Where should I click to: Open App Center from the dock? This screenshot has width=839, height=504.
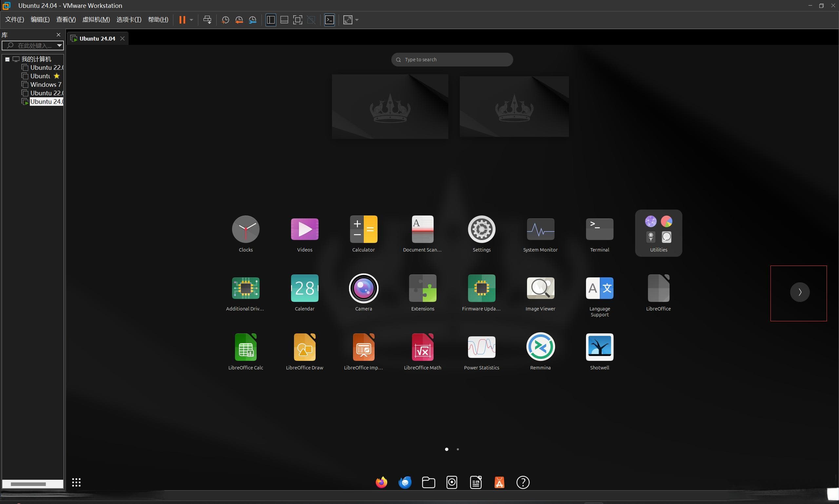pyautogui.click(x=499, y=482)
